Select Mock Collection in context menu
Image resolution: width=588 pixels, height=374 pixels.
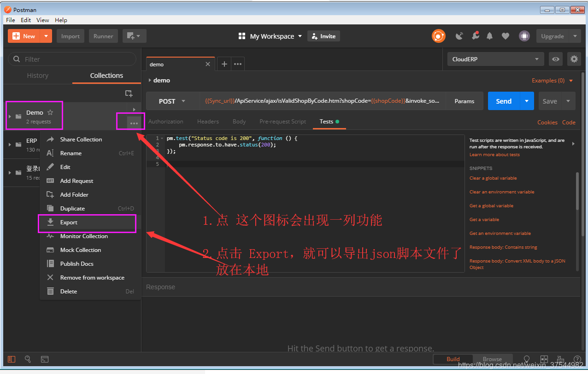pos(90,250)
